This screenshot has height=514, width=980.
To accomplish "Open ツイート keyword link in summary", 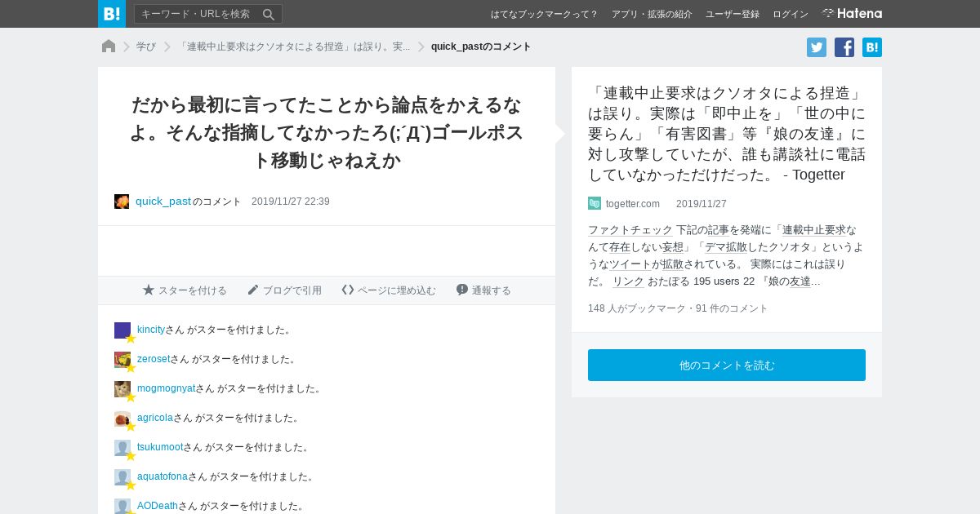I will [x=630, y=264].
